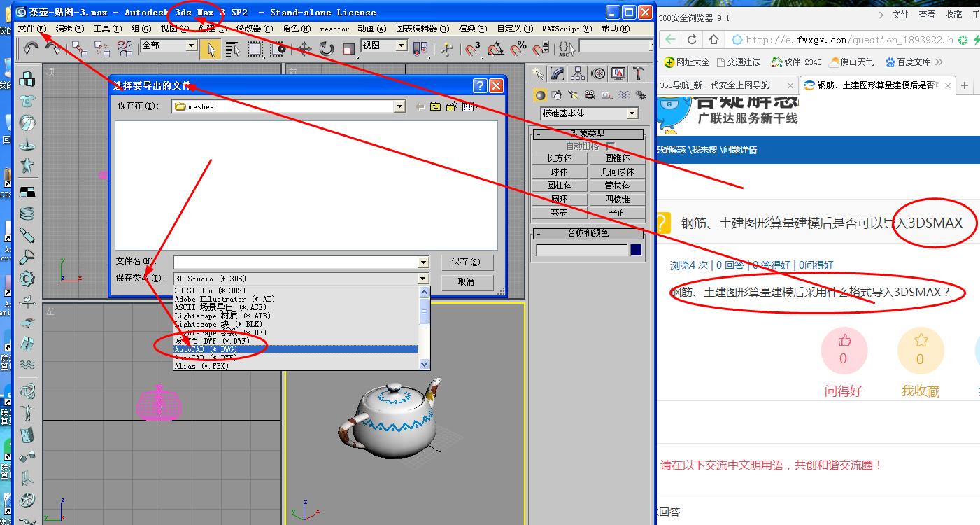
Task: Open the '保存类型' file type dropdown arrow
Action: (422, 279)
